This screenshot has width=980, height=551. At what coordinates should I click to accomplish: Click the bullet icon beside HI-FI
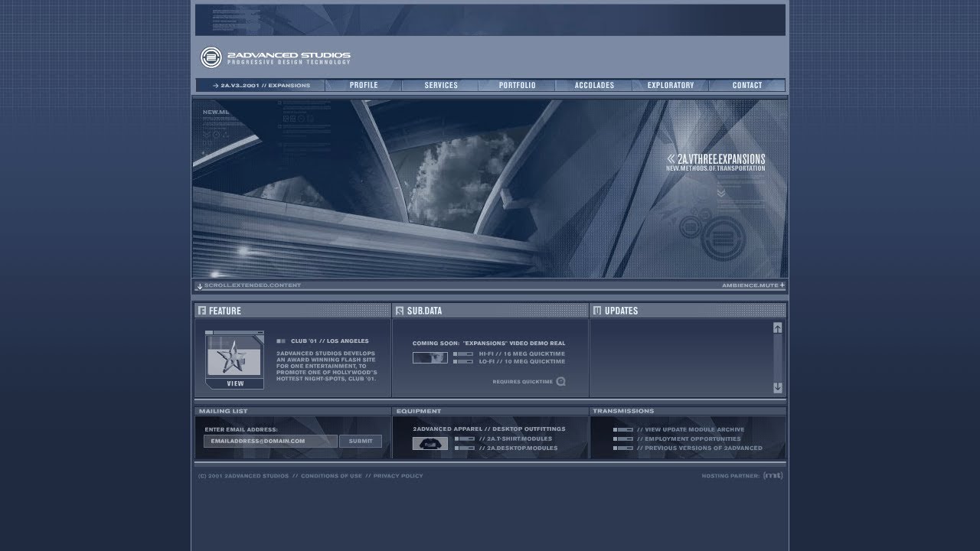(463, 354)
